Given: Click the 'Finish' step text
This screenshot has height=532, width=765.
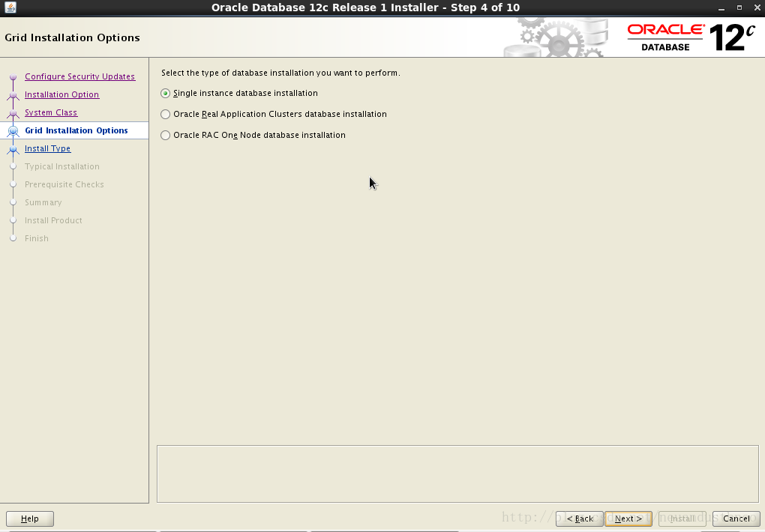Looking at the screenshot, I should point(37,239).
